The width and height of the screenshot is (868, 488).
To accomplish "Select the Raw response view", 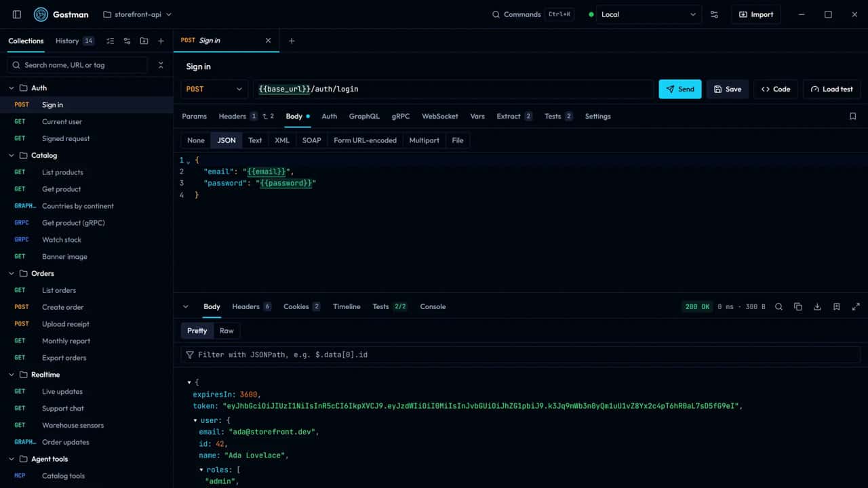I will pyautogui.click(x=226, y=331).
